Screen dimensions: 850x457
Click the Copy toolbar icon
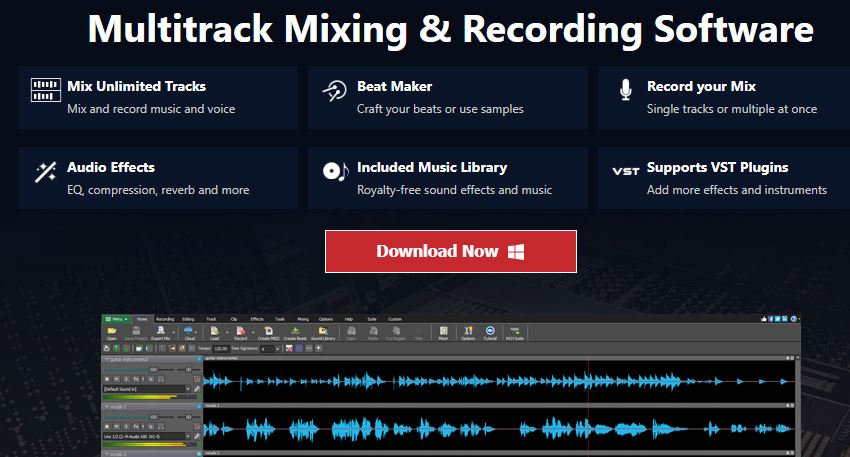point(351,333)
